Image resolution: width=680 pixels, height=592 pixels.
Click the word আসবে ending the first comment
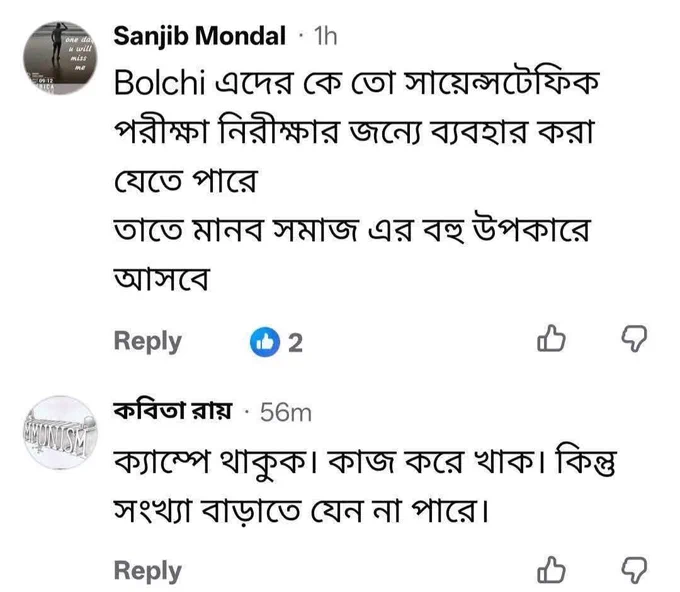point(162,278)
